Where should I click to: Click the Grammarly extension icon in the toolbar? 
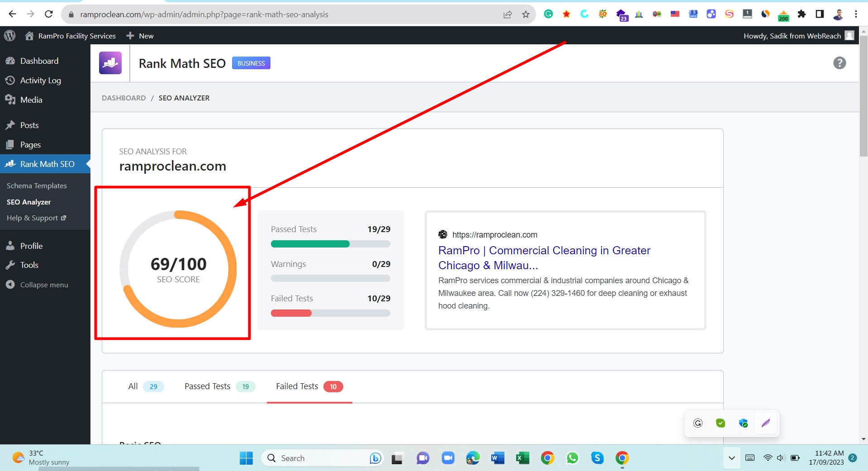[548, 14]
